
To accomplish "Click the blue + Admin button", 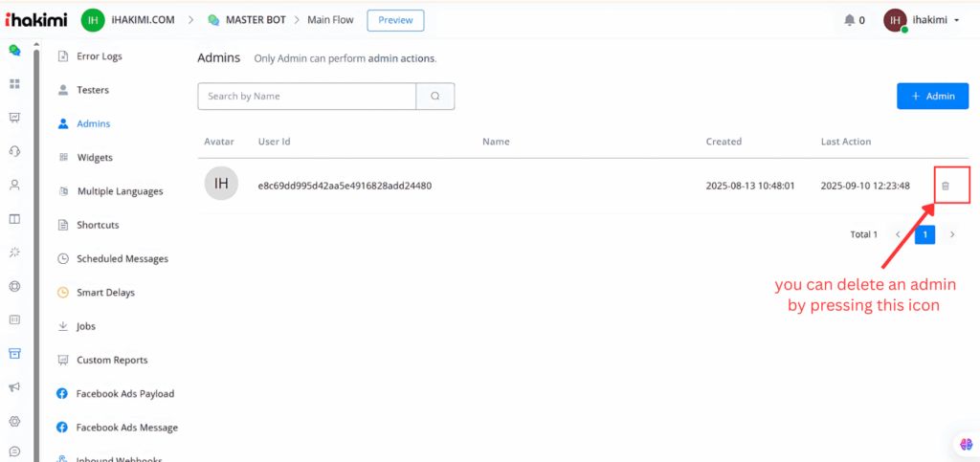I will click(x=932, y=97).
